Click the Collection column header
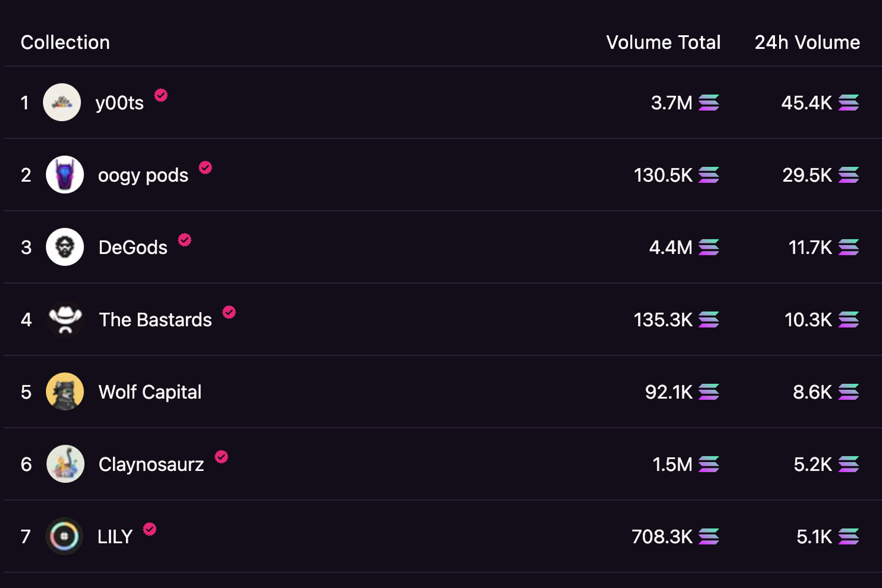Screen dimensions: 882x588 pyautogui.click(x=65, y=42)
